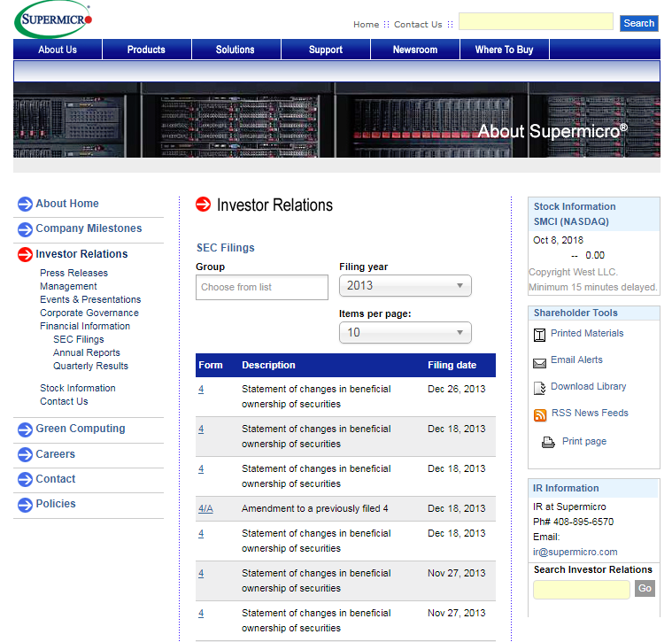Viewport: 672px width, 642px height.
Task: Click the Email Alerts link
Action: 576,360
